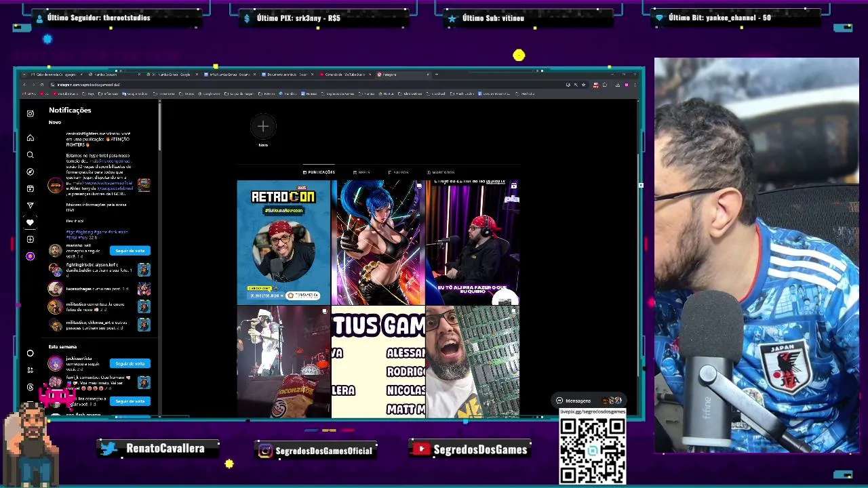This screenshot has height=488, width=868.
Task: Switch to the Reels profile tab
Action: pyautogui.click(x=361, y=172)
